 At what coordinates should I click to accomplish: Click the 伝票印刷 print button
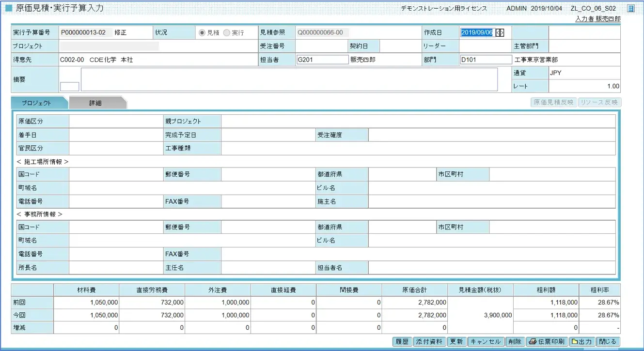[547, 341]
